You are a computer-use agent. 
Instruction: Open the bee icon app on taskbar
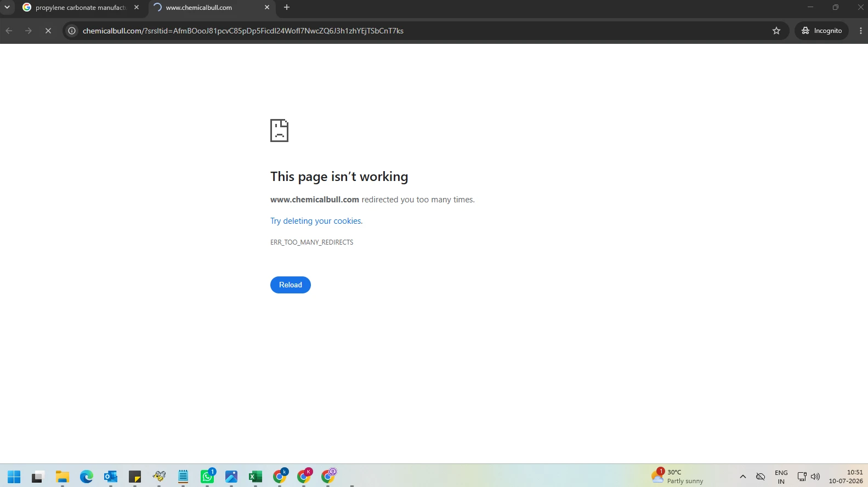pos(159,477)
